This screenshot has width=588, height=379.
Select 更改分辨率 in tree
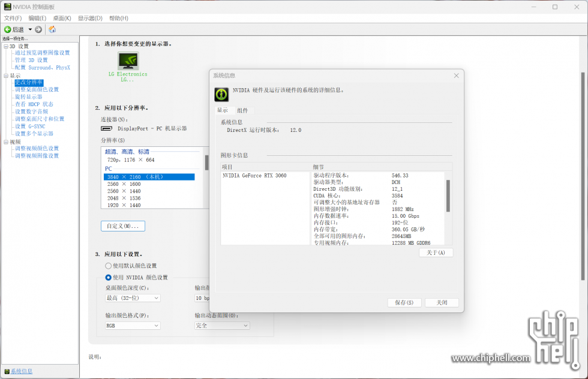coord(29,82)
